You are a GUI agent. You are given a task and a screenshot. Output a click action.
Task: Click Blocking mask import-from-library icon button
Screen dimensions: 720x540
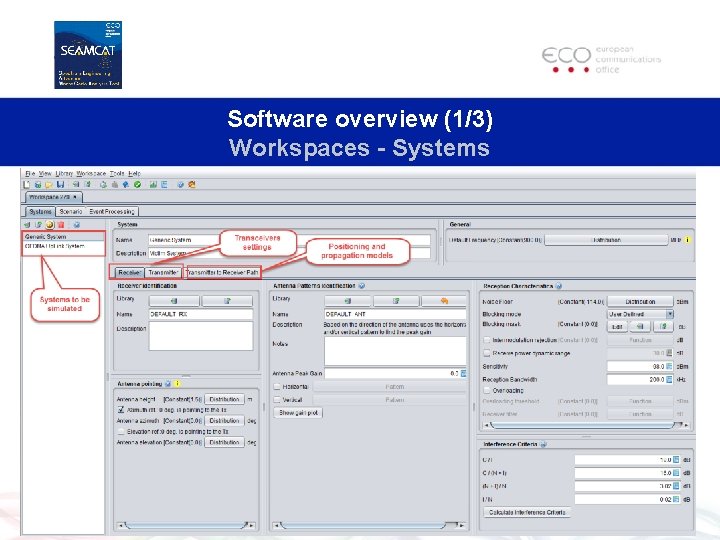pyautogui.click(x=640, y=326)
